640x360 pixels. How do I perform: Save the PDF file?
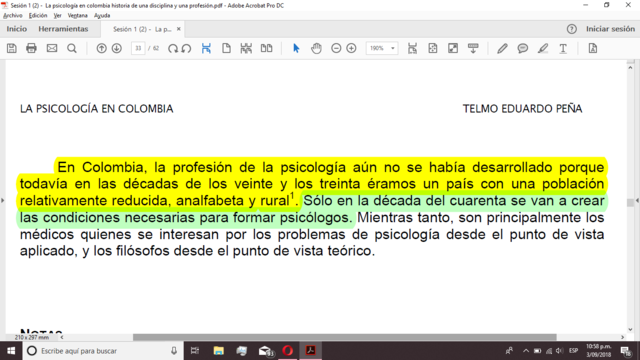[12, 48]
